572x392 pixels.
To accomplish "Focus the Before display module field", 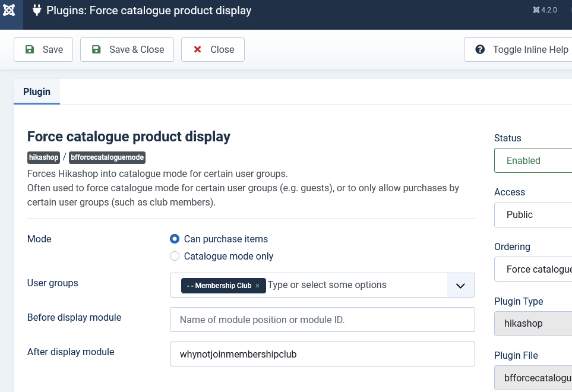I will [x=323, y=320].
